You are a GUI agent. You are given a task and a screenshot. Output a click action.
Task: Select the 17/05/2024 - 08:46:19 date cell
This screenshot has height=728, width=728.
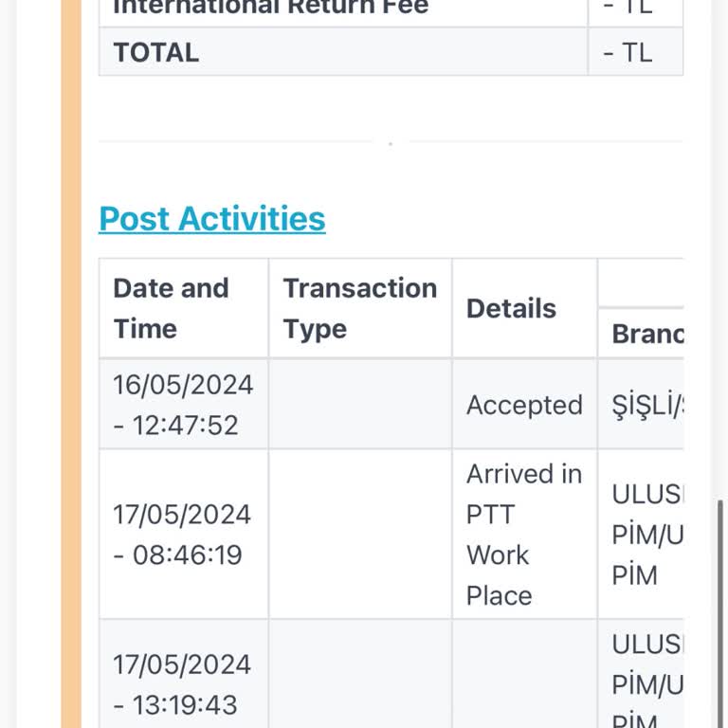[x=183, y=535]
